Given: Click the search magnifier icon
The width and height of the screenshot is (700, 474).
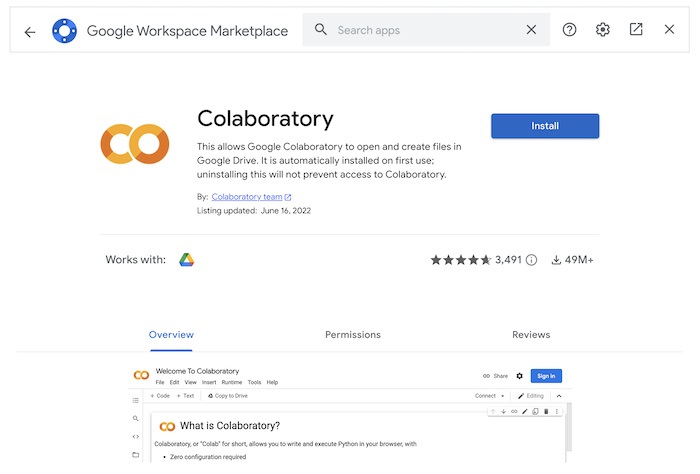Looking at the screenshot, I should 321,30.
